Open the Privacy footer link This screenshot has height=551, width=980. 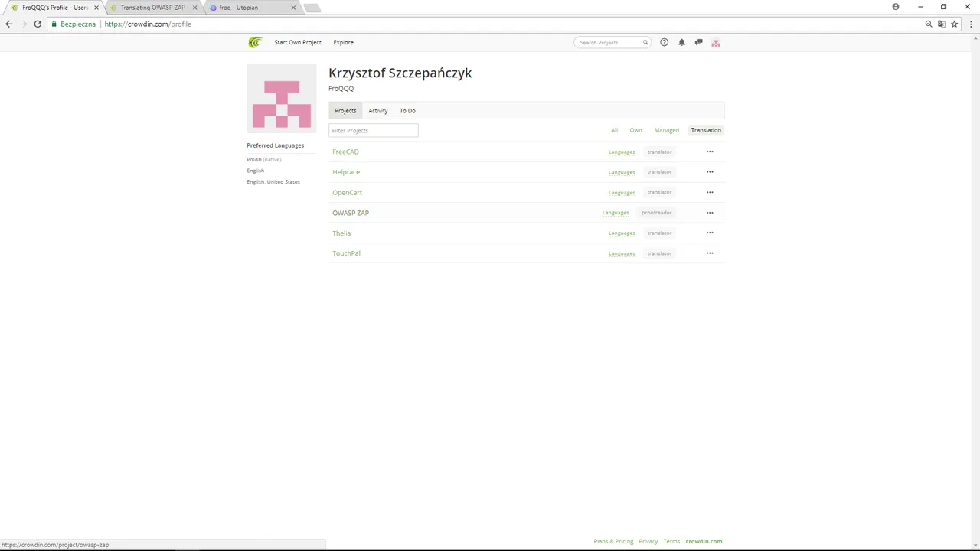point(648,541)
